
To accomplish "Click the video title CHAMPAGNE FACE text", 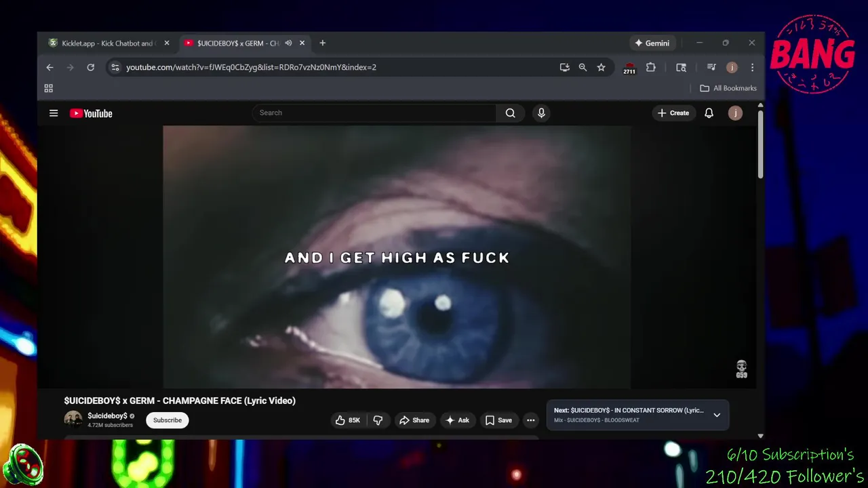I will 180,401.
